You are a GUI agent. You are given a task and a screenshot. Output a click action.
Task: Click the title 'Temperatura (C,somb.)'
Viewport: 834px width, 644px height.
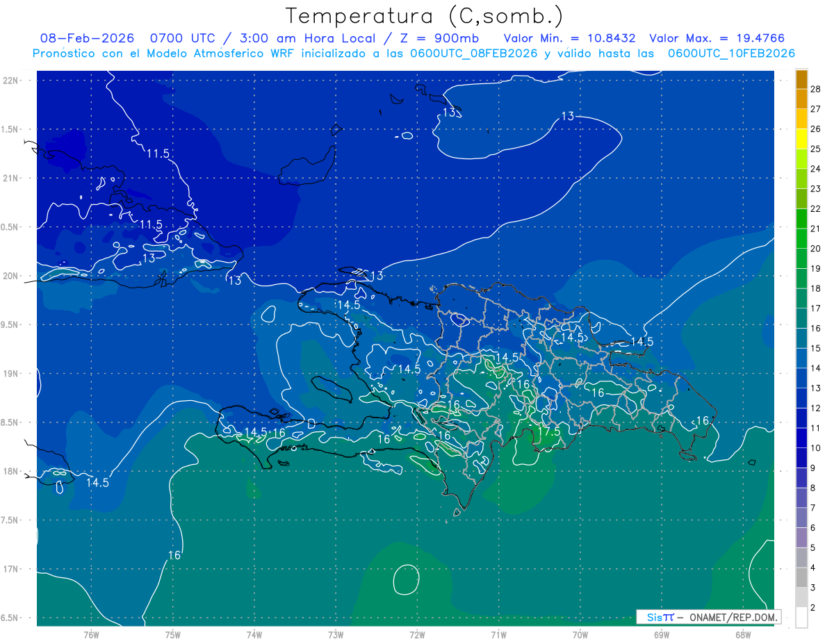(x=424, y=16)
